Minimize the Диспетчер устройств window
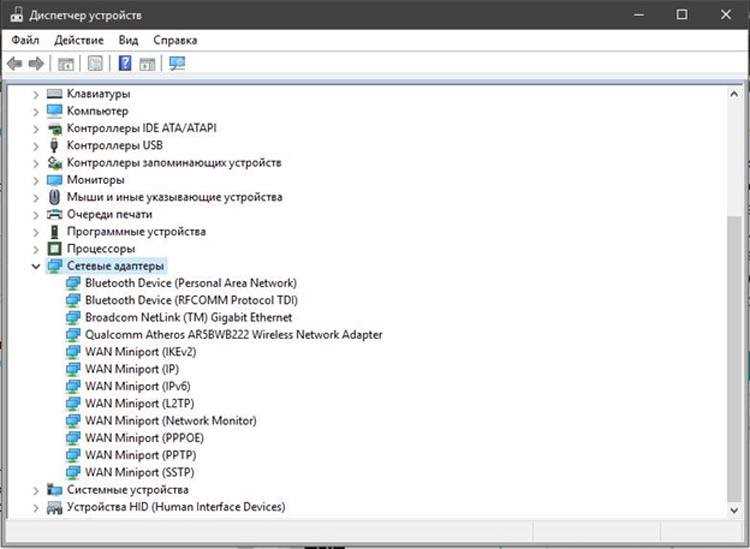This screenshot has height=549, width=750. click(639, 15)
